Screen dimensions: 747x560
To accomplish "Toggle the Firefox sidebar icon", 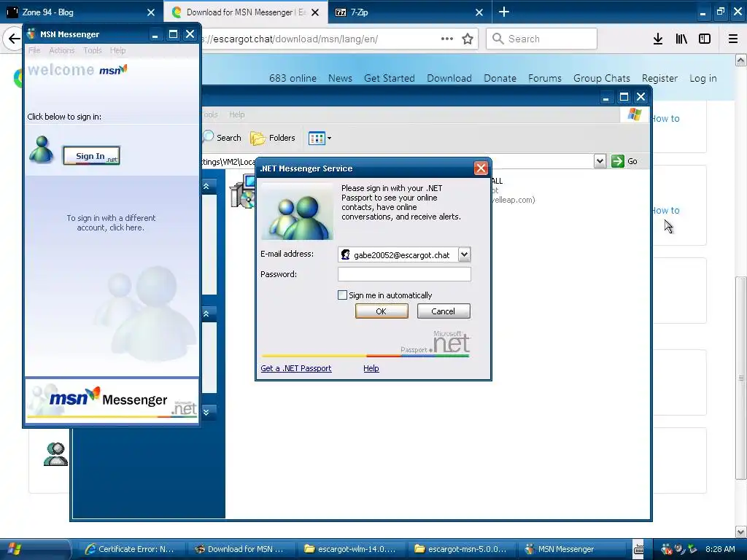I will point(705,39).
